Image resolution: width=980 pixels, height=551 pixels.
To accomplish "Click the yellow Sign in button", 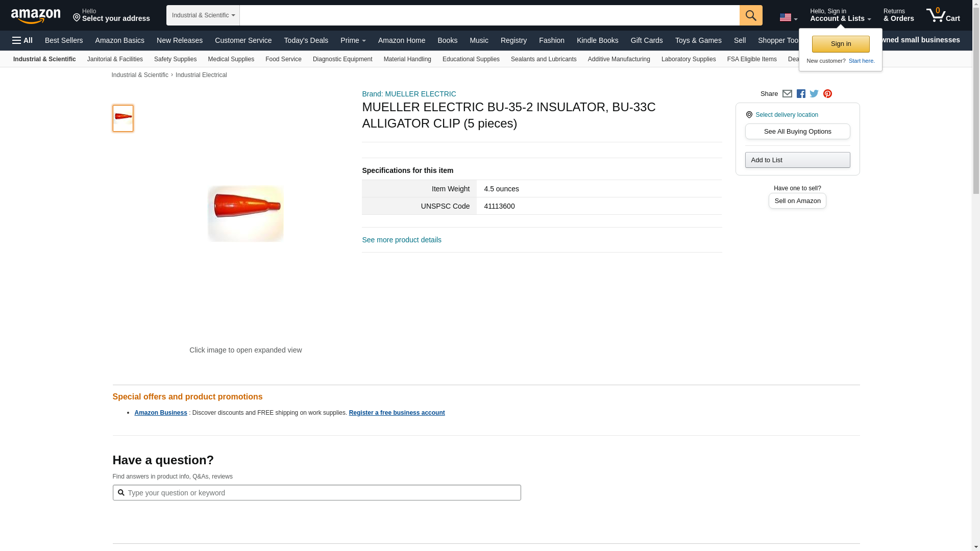I will click(x=841, y=44).
